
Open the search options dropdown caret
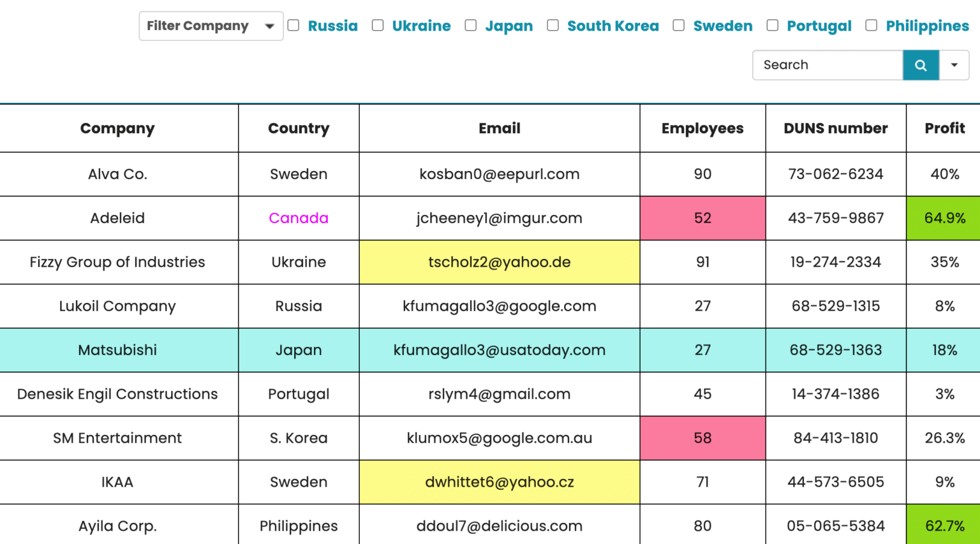954,65
